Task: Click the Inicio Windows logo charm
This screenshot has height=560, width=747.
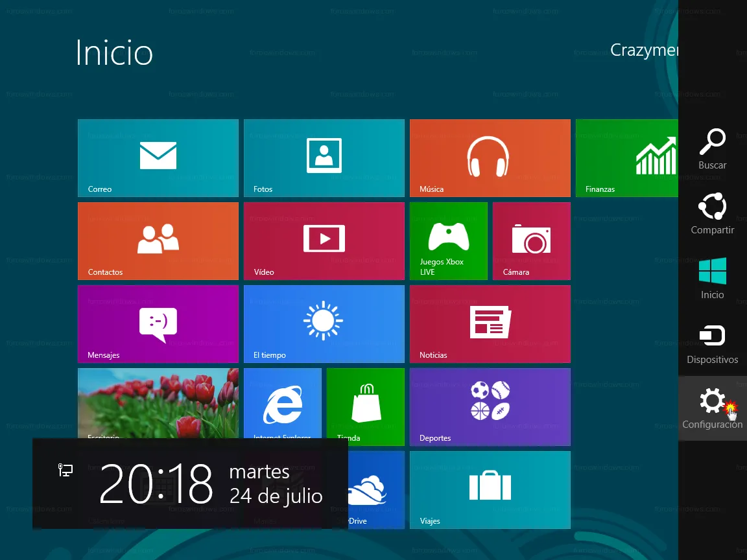Action: [712, 279]
